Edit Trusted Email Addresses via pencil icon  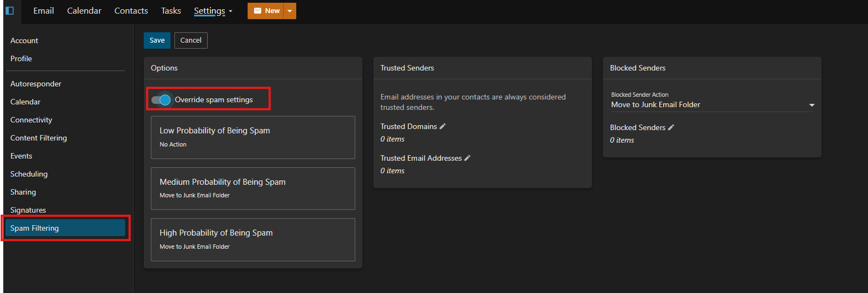[x=467, y=158]
